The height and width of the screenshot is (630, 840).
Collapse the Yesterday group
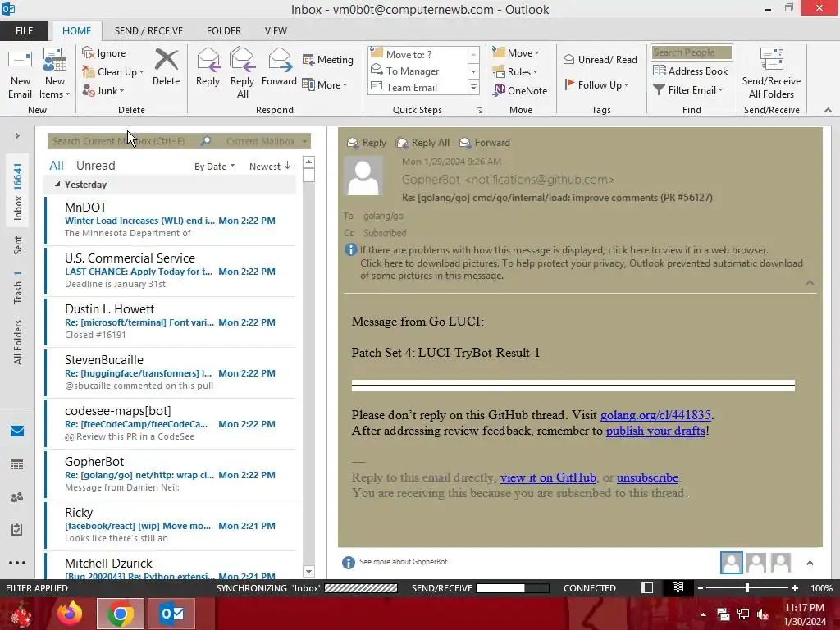point(57,185)
